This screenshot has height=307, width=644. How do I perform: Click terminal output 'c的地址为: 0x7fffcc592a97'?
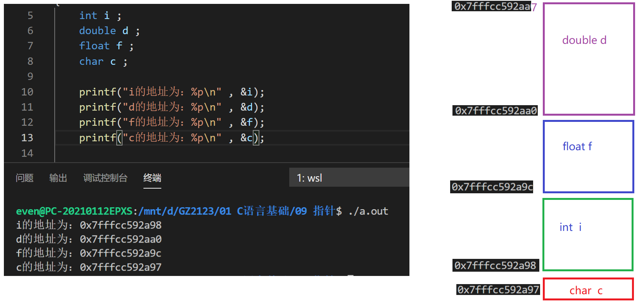[x=89, y=267]
